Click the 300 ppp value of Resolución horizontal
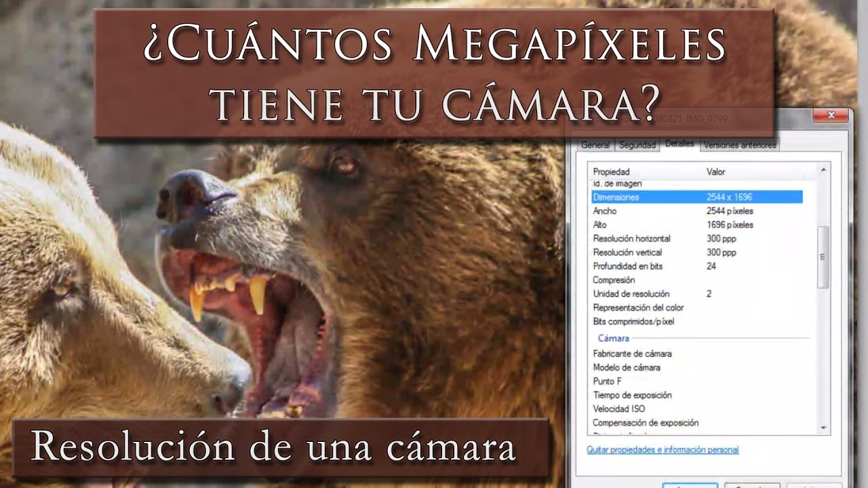This screenshot has height=488, width=868. (x=721, y=239)
